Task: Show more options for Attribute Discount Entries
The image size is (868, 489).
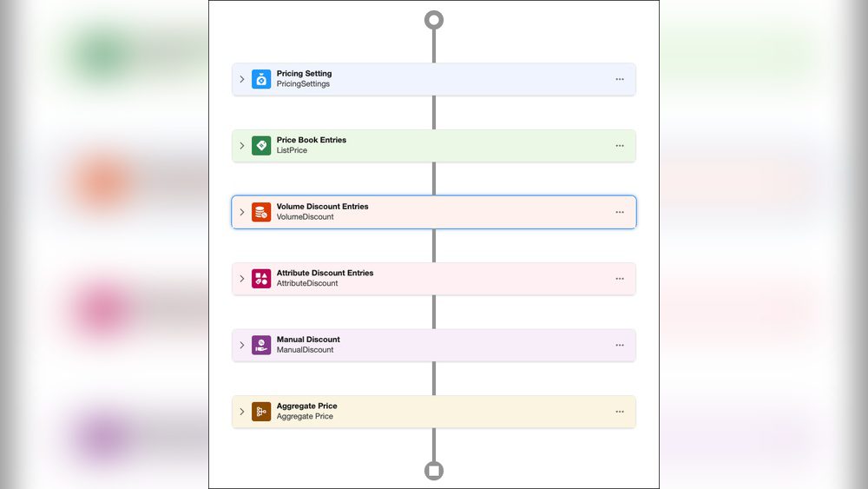Action: (x=620, y=279)
